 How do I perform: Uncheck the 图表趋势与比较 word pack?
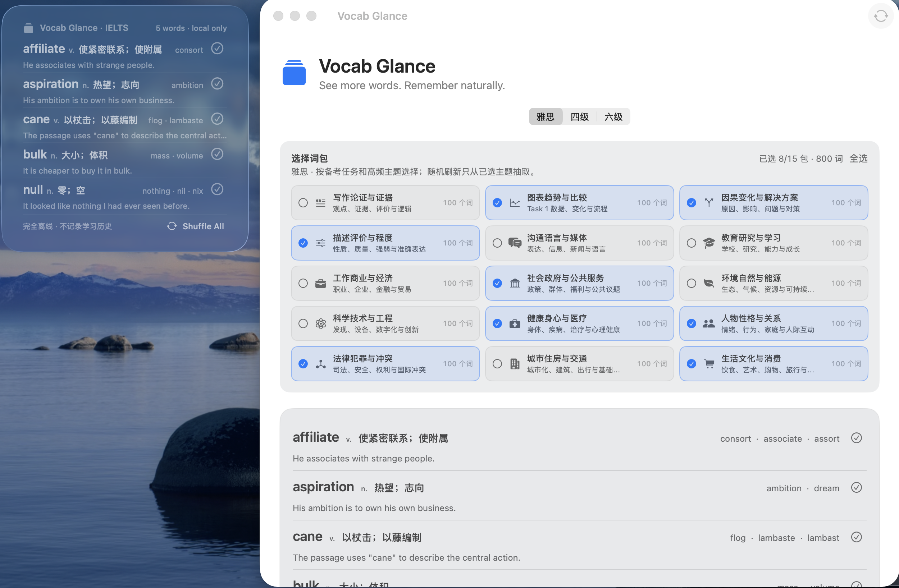[x=497, y=203]
